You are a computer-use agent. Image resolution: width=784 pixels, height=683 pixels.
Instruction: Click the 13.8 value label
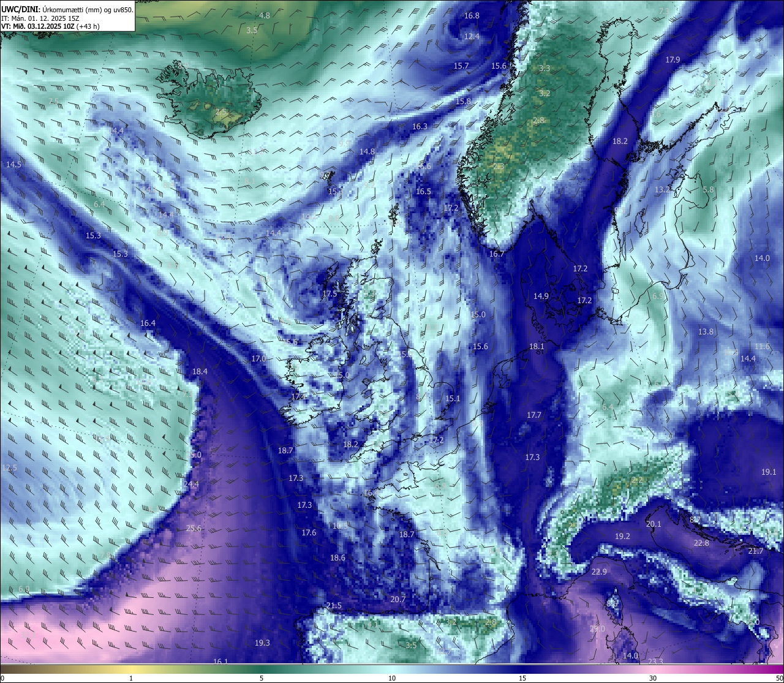tap(706, 332)
